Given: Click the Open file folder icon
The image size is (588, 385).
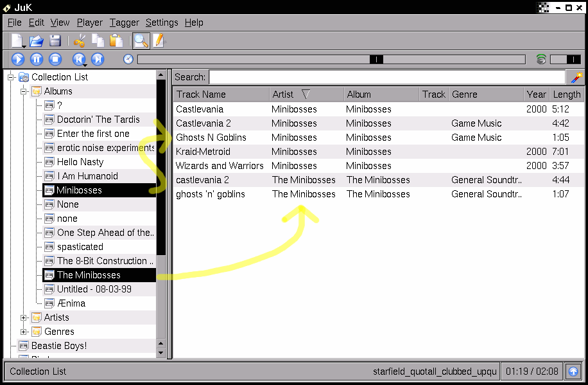Looking at the screenshot, I should (x=37, y=41).
